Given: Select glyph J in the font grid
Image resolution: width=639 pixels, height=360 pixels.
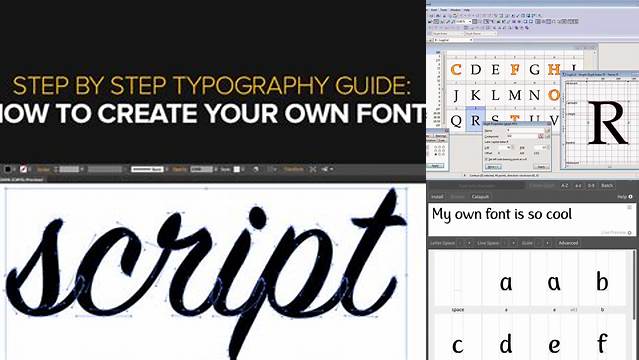Looking at the screenshot, I should click(x=456, y=95).
